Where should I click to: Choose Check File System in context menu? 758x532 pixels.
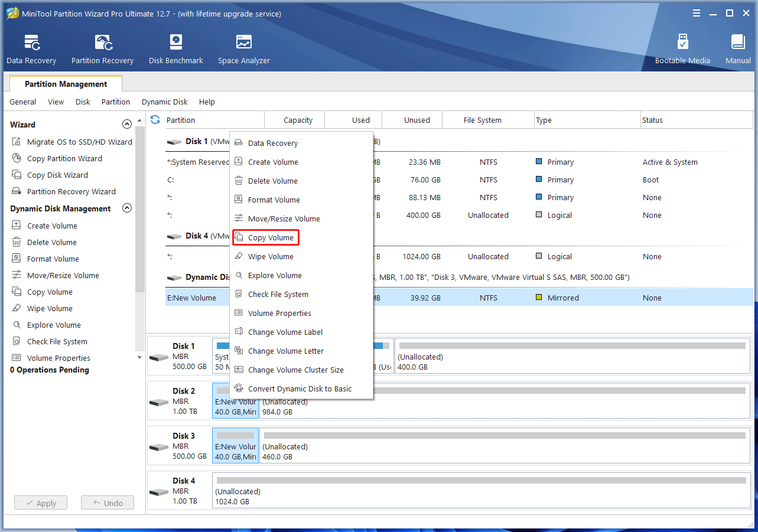[301, 294]
